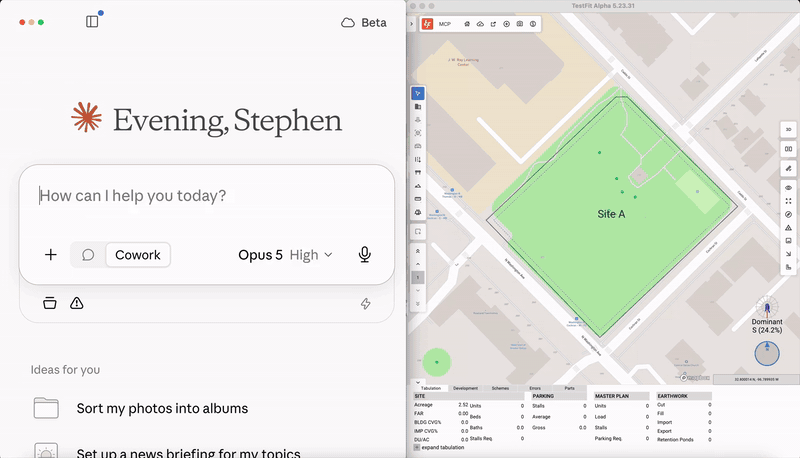Switch to the Tabulation tab
The width and height of the screenshot is (800, 458).
pyautogui.click(x=431, y=388)
